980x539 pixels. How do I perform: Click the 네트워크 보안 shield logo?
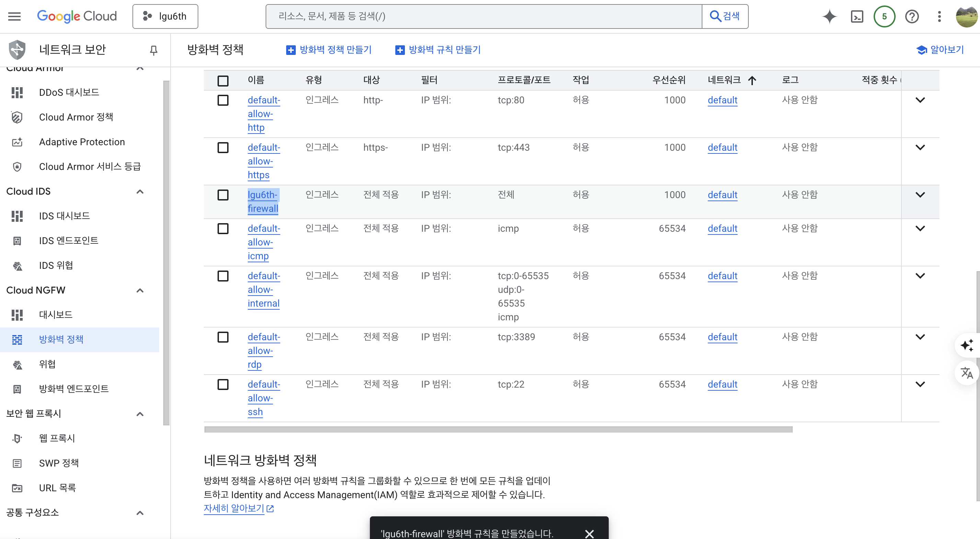click(x=17, y=50)
